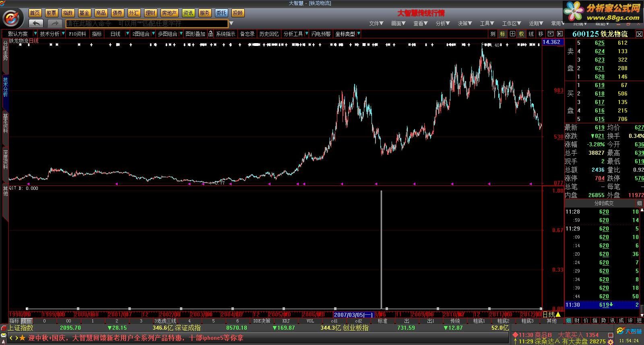Open the 首页 home button
The image size is (644, 345).
pyautogui.click(x=35, y=13)
